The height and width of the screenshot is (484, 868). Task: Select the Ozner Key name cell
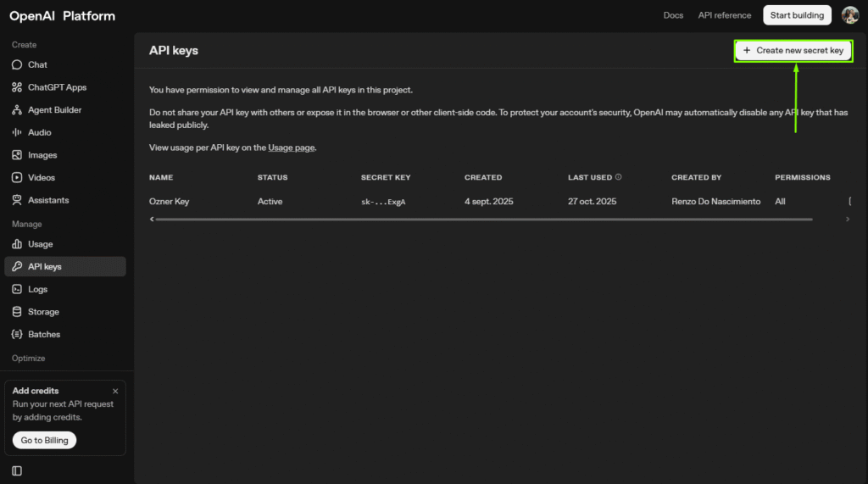tap(169, 202)
